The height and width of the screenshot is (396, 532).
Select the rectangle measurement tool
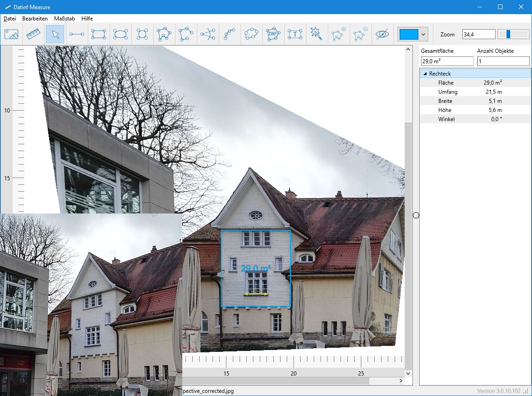(99, 34)
